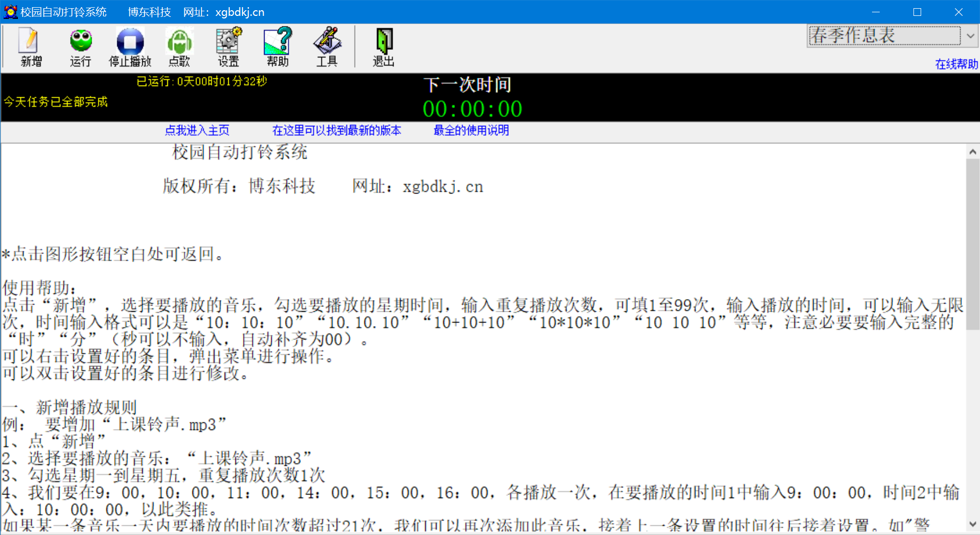
Task: Click the 3、勾选星期一到星期五 step line
Action: tap(163, 475)
